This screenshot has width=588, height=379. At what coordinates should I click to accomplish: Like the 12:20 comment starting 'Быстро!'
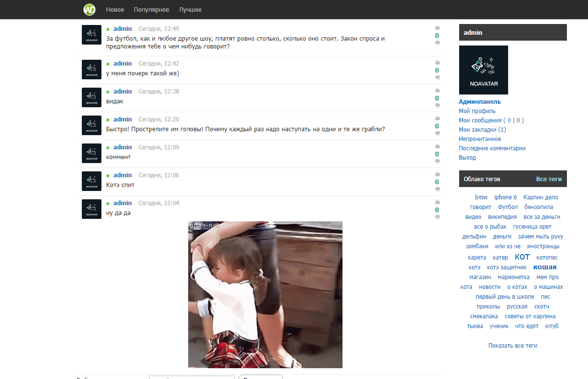coord(438,118)
